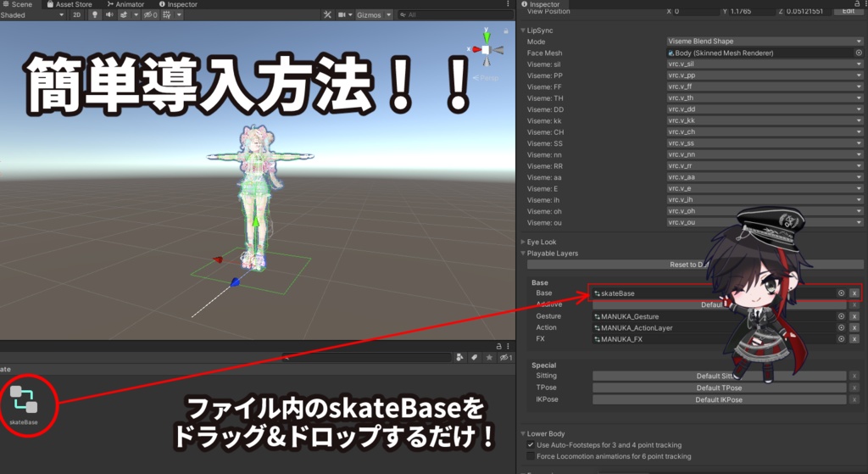Open the Viseme: aa dropdown
This screenshot has height=474, width=868.
click(x=765, y=177)
